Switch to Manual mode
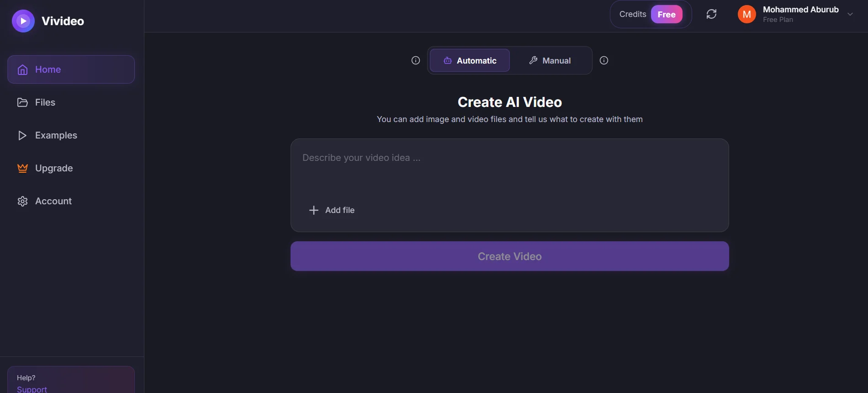This screenshot has width=868, height=393. tap(550, 60)
